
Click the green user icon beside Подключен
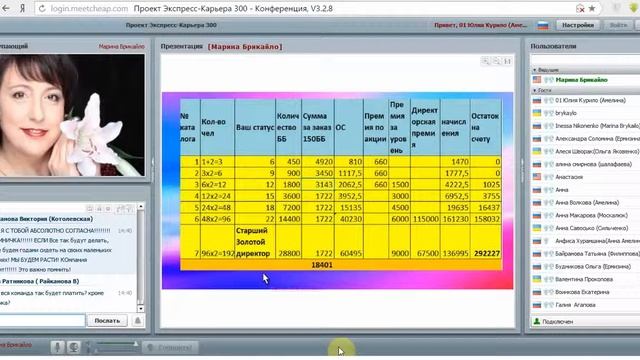[537, 322]
